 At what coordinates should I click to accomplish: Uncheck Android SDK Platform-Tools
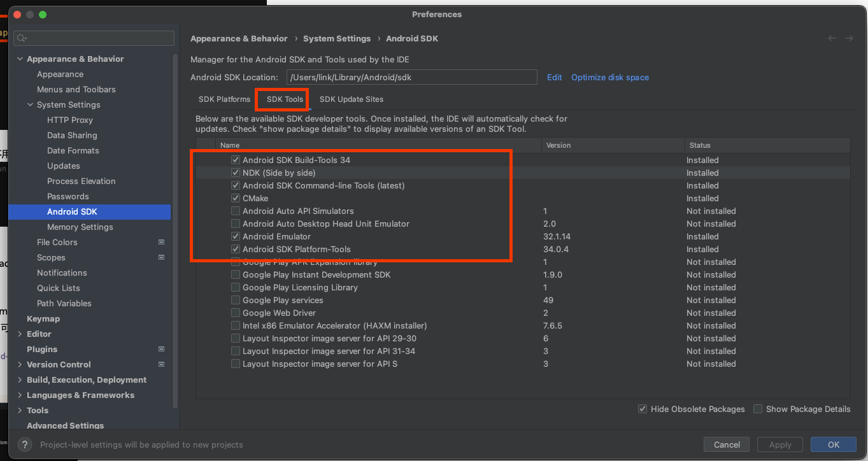click(x=236, y=249)
